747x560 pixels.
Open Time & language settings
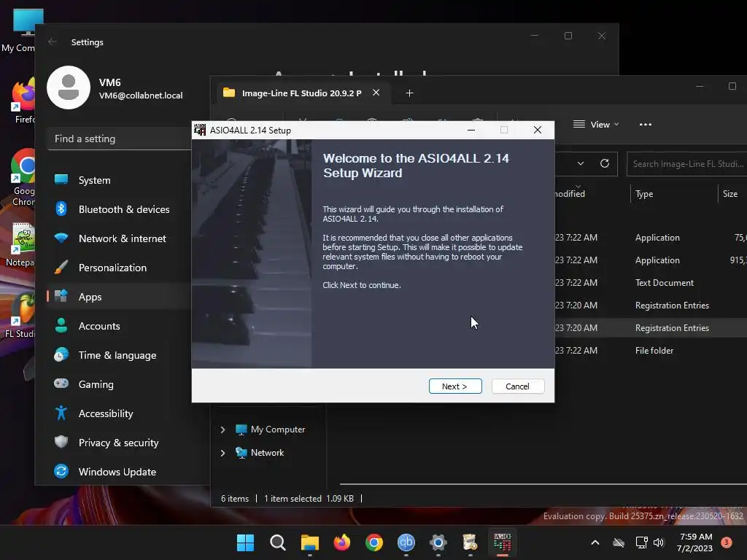[119, 355]
